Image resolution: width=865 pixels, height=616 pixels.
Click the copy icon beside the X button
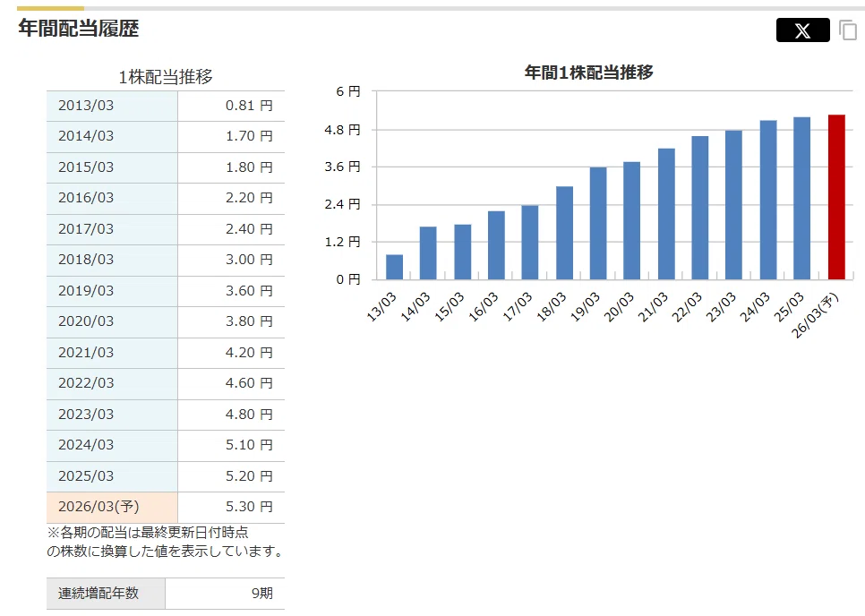[x=848, y=30]
